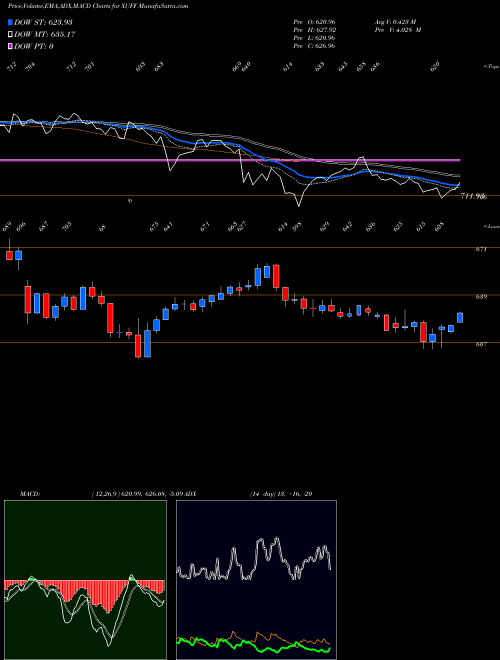The image size is (500, 660).
Task: Click the previous low value 'L: 620.96'
Action: click(x=320, y=38)
